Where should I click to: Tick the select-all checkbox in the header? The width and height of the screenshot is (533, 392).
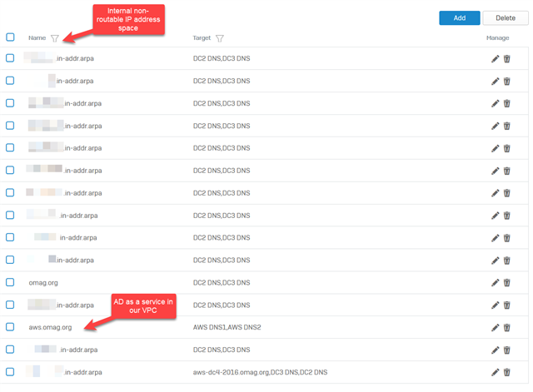[10, 37]
